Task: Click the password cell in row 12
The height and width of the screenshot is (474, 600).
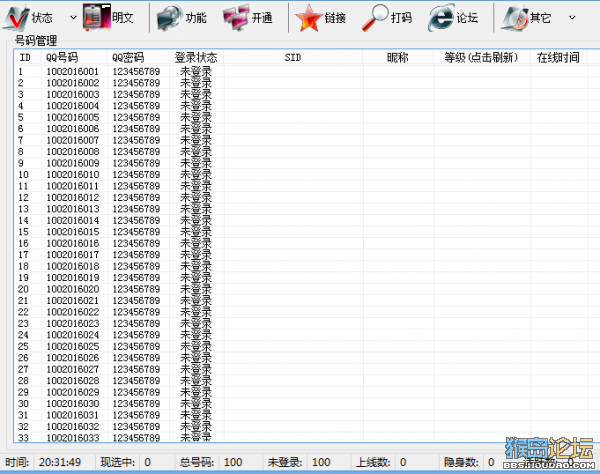Action: (136, 197)
